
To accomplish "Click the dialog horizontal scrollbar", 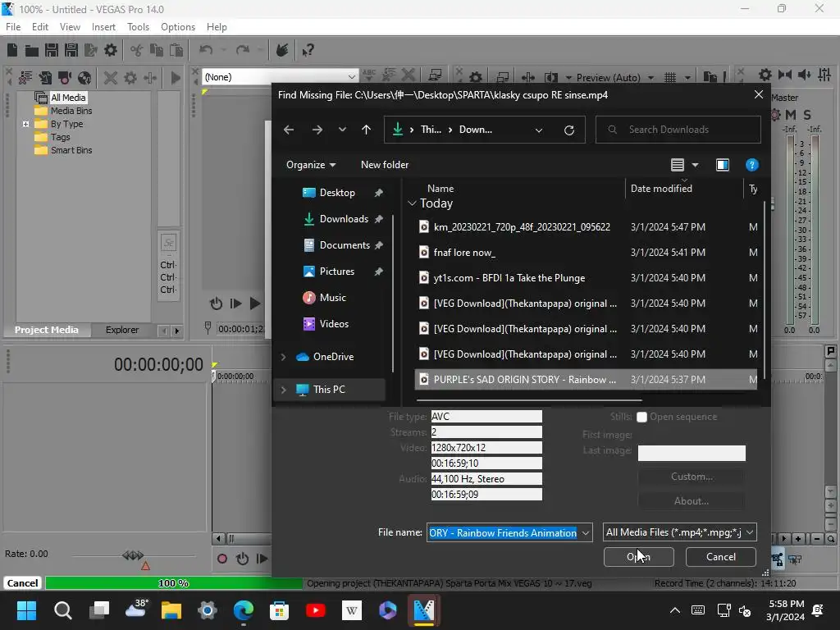I will click(x=529, y=399).
